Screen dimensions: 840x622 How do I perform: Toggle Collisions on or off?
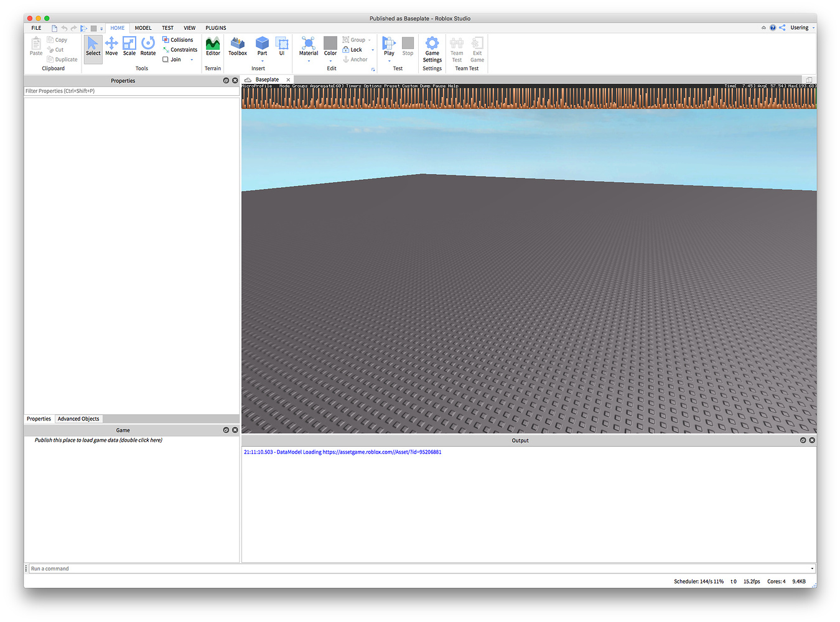click(178, 40)
